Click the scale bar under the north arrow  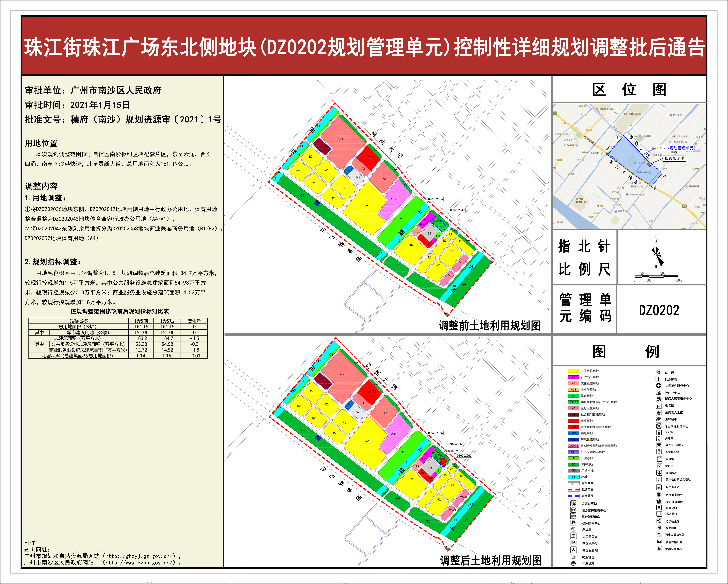656,277
